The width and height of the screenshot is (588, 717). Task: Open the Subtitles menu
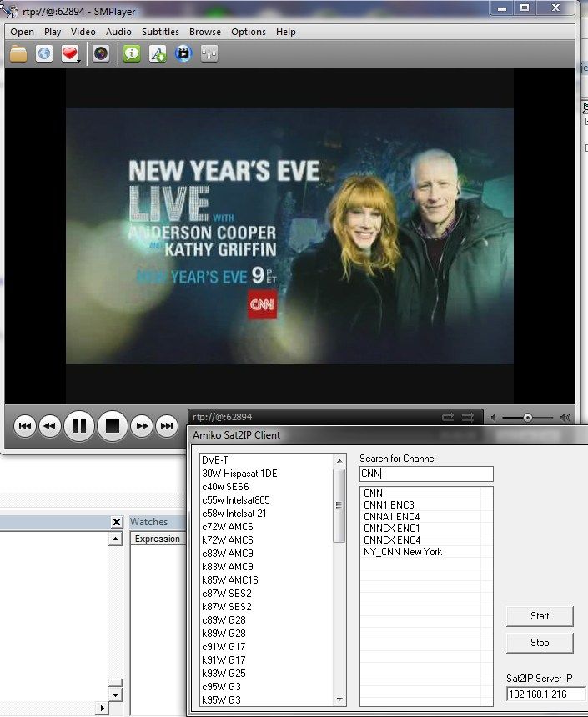coord(160,32)
